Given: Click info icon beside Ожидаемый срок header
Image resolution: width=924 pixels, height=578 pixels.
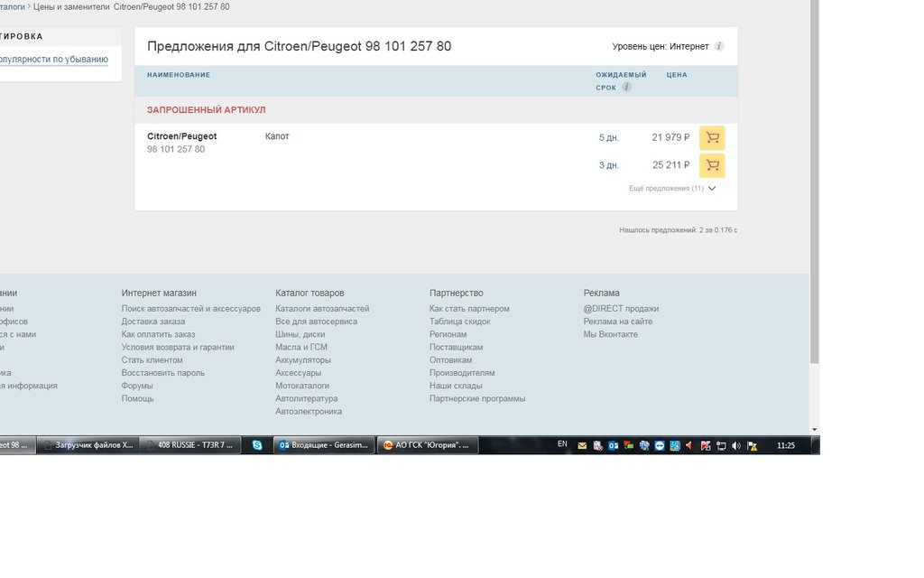Looking at the screenshot, I should point(626,87).
